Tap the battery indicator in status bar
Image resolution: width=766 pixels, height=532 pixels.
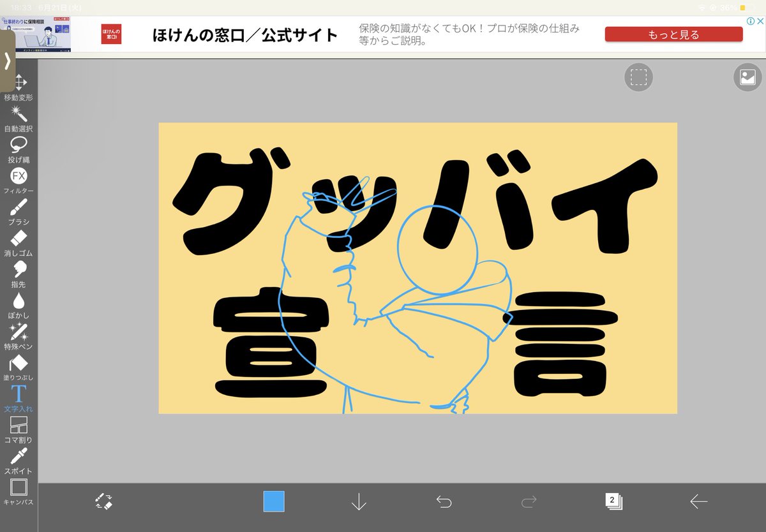pos(747,8)
